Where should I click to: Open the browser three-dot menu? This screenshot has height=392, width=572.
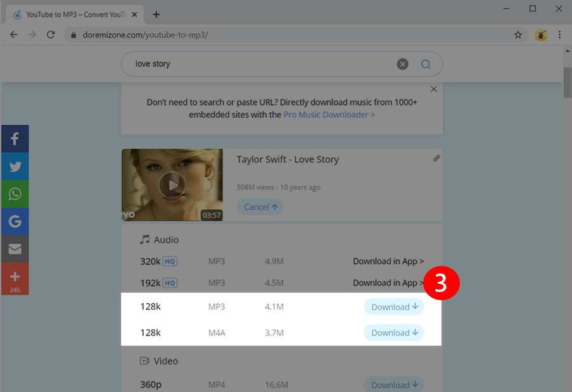coord(560,35)
